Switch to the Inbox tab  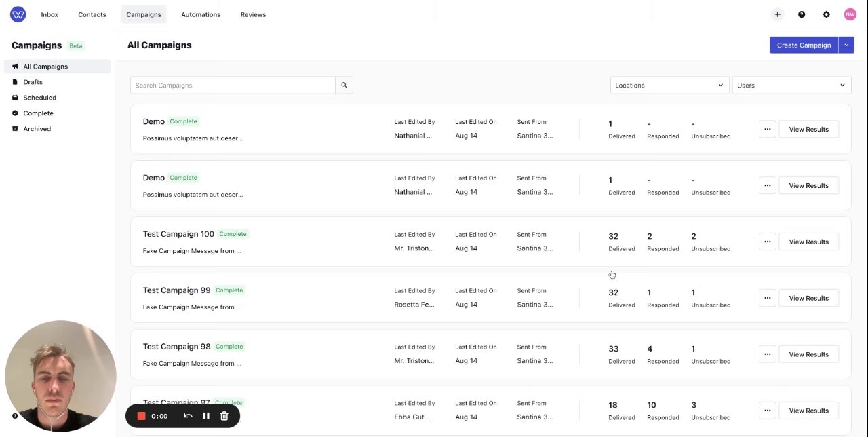(x=50, y=14)
